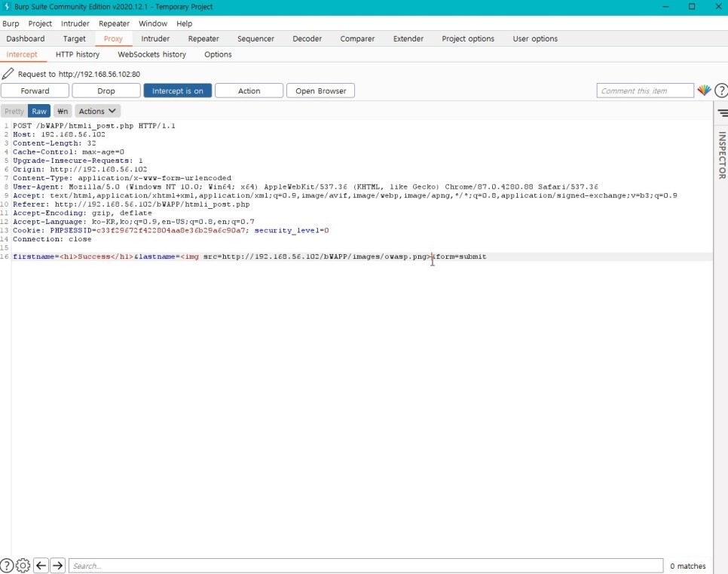This screenshot has width=728, height=574.
Task: Click the security_level=0 cookie parameter
Action: tap(291, 231)
